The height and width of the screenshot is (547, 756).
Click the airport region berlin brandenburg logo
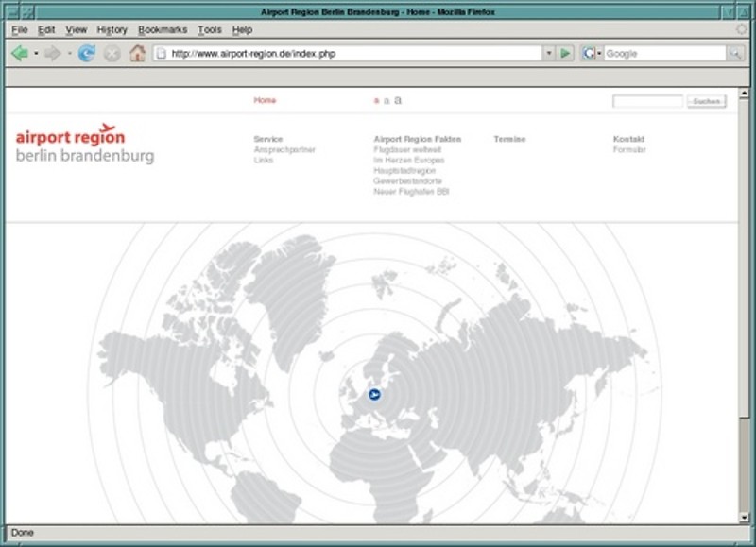point(85,144)
